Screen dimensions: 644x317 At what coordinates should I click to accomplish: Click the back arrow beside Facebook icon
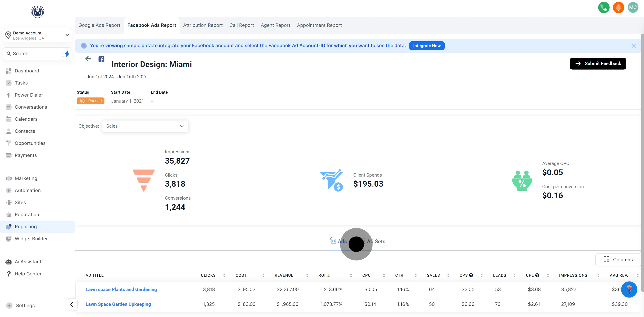click(88, 59)
